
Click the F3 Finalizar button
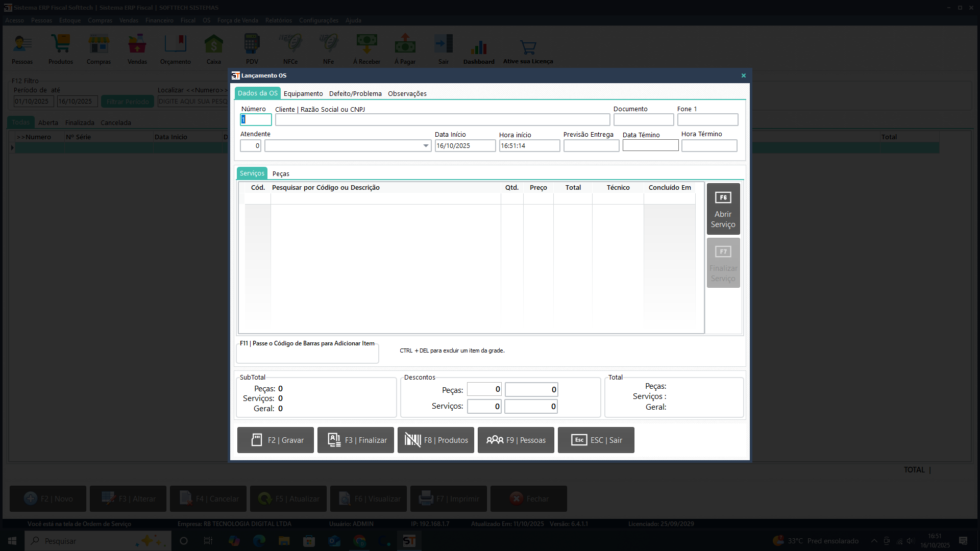[356, 440]
